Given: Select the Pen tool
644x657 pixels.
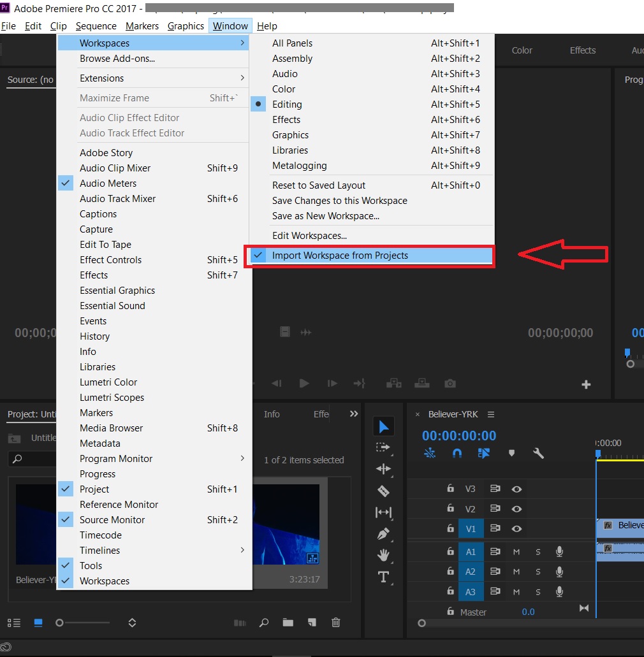Looking at the screenshot, I should (x=384, y=534).
